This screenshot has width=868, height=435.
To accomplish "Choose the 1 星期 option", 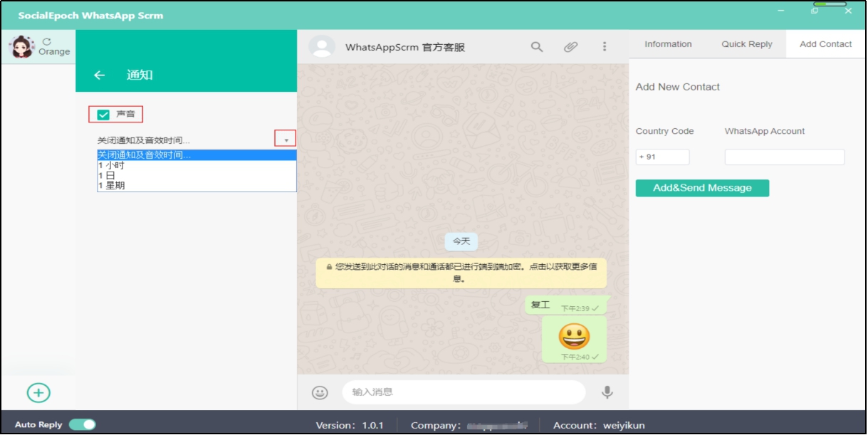I will coord(197,186).
